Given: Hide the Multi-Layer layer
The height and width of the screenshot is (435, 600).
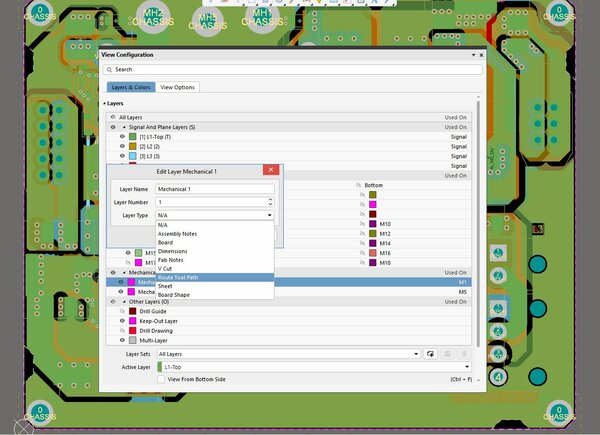Looking at the screenshot, I should click(122, 340).
